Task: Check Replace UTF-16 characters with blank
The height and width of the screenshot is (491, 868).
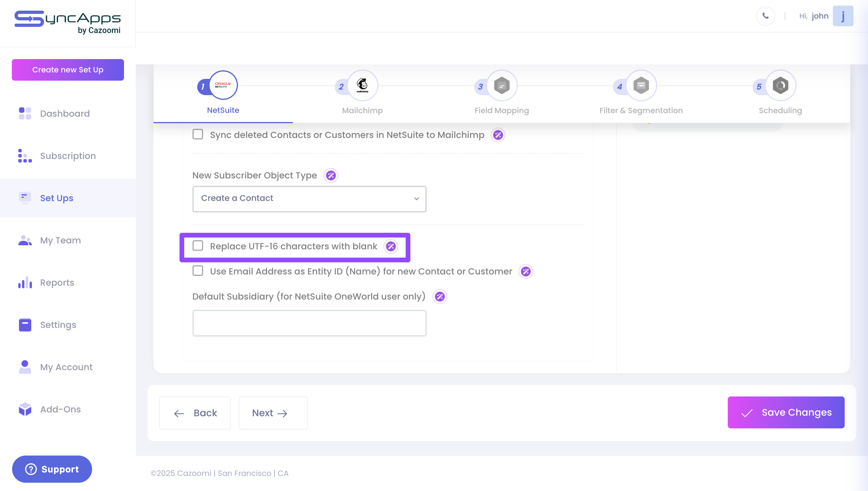Action: tap(198, 246)
